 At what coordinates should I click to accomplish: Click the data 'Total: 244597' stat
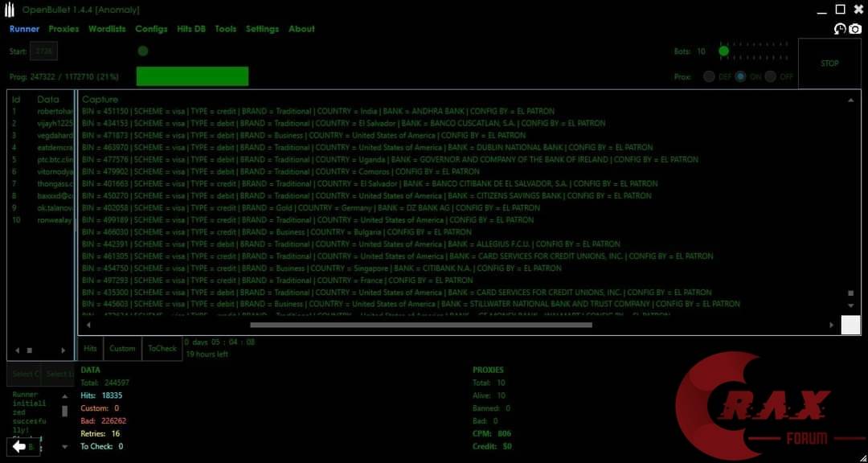[x=104, y=383]
